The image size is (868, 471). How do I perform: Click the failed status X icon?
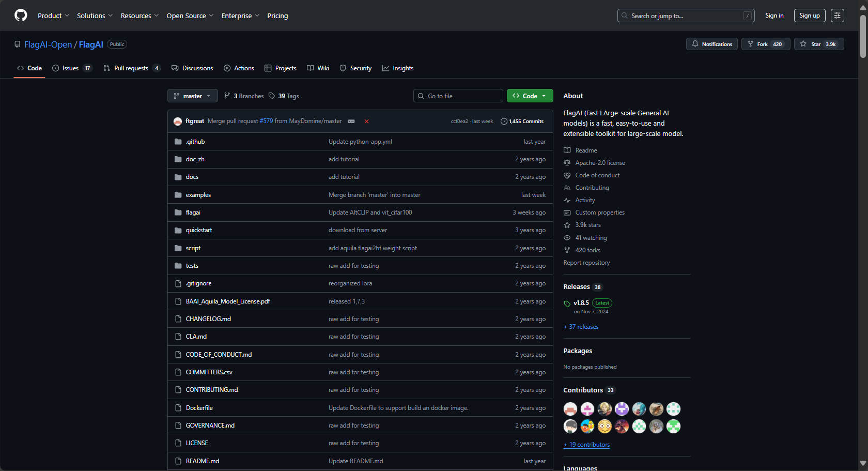[x=367, y=121]
